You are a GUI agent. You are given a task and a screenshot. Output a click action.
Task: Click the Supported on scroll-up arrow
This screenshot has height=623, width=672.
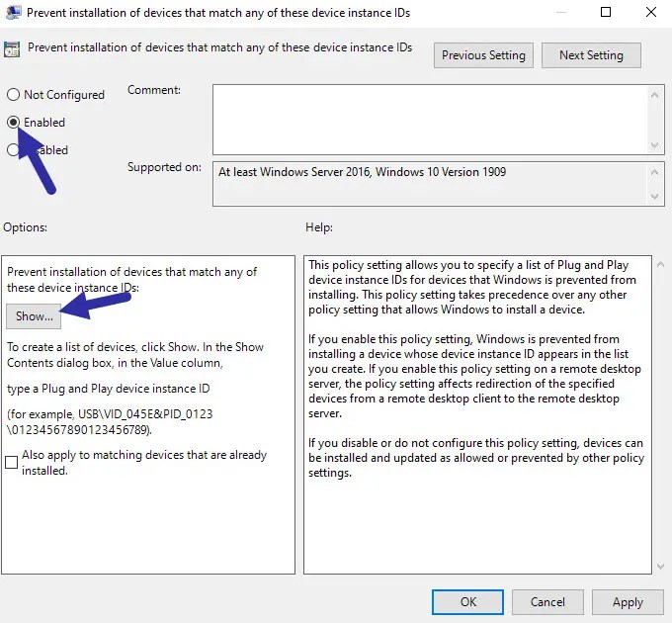pyautogui.click(x=654, y=172)
